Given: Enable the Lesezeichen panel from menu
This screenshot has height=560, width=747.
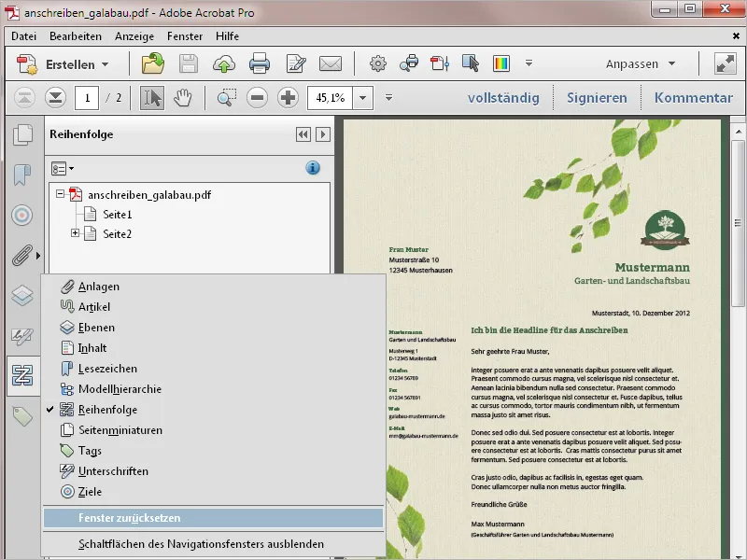Looking at the screenshot, I should pos(107,369).
